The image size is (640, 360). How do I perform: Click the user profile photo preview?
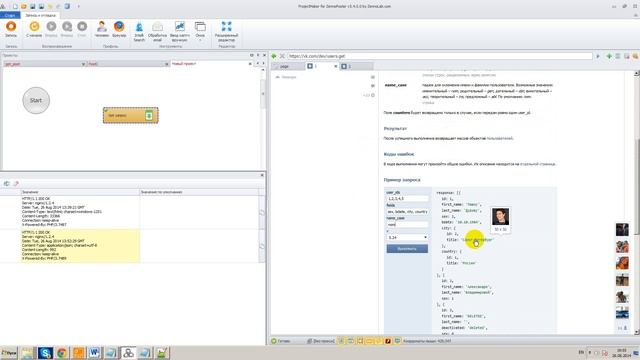pyautogui.click(x=500, y=216)
